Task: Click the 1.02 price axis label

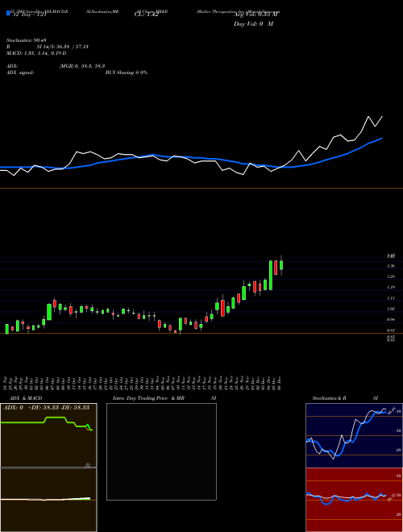Action: click(391, 309)
